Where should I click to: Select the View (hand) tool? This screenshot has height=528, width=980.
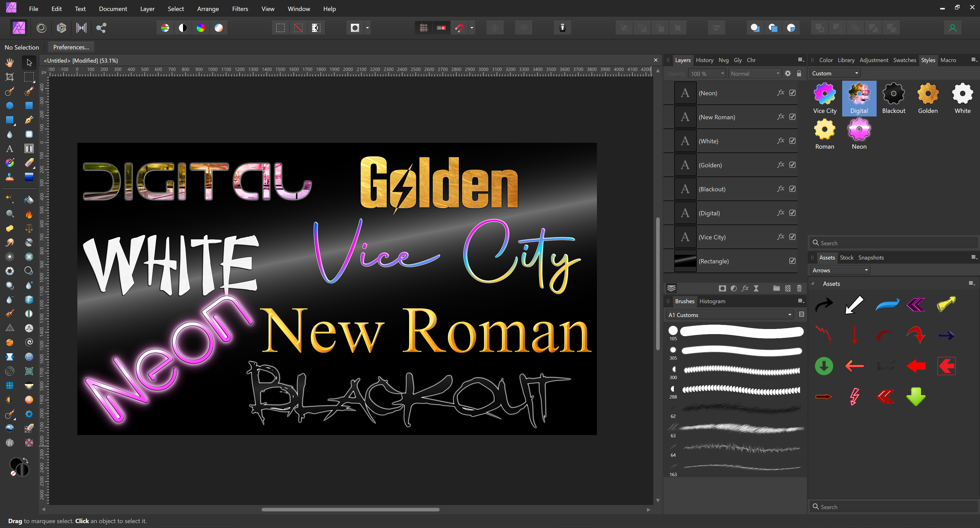[9, 62]
